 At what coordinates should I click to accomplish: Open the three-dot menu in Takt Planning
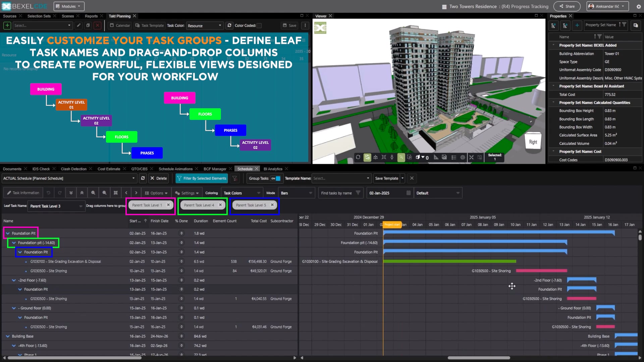[x=305, y=25]
